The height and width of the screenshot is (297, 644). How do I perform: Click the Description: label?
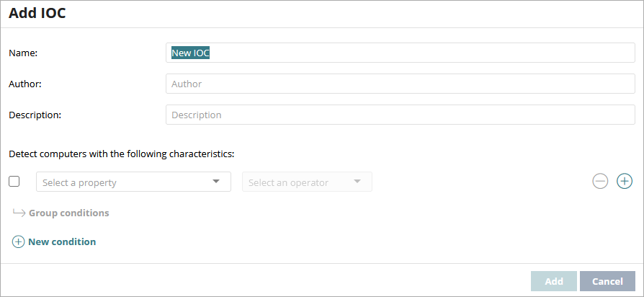[x=35, y=115]
